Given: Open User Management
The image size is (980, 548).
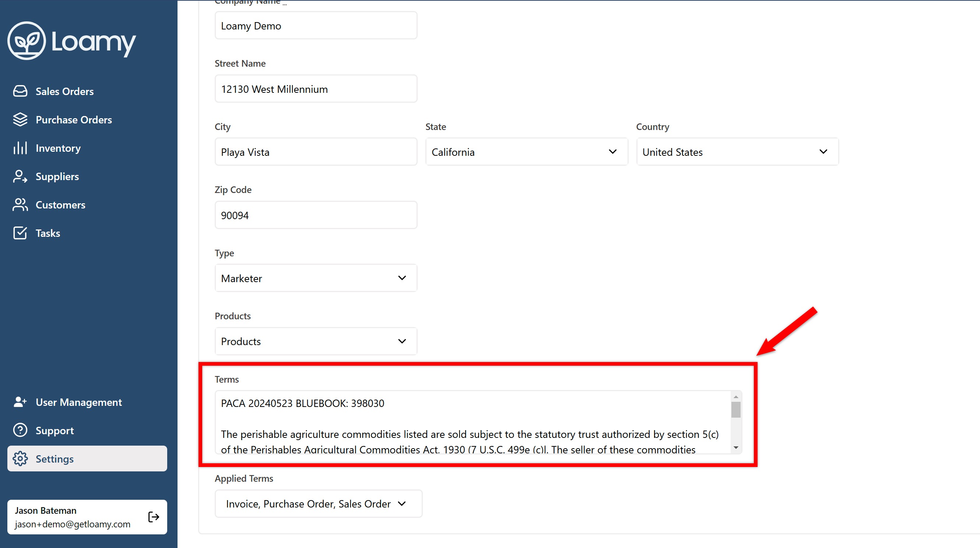Looking at the screenshot, I should point(87,402).
